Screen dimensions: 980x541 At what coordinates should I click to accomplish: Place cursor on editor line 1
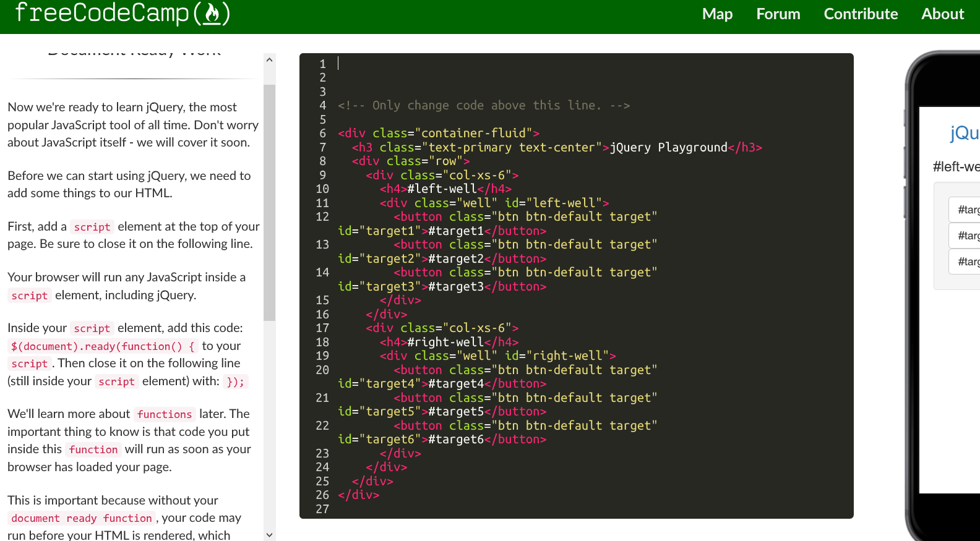click(x=594, y=64)
